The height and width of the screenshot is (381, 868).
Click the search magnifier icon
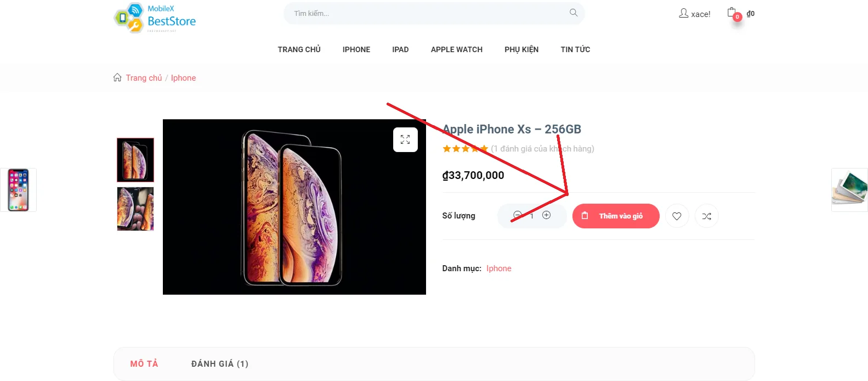574,13
